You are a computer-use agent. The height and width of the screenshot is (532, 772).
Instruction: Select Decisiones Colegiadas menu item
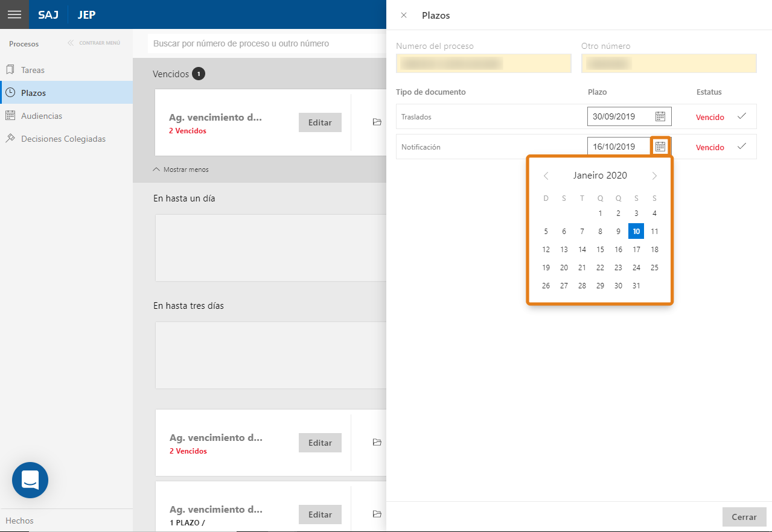63,139
